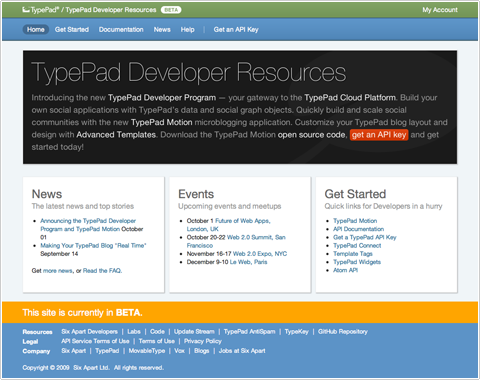Screen dimensions: 480x380
Task: Open API Service Terms of Use link
Action: [95, 341]
